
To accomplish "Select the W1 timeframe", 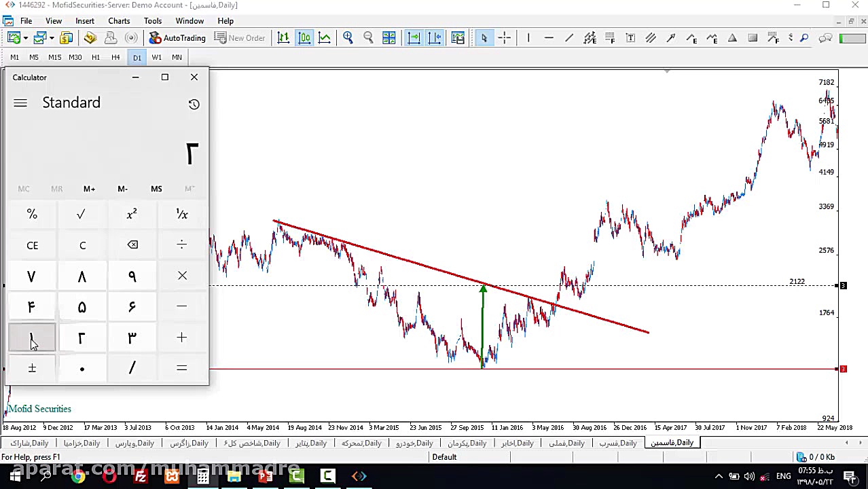I will click(157, 57).
